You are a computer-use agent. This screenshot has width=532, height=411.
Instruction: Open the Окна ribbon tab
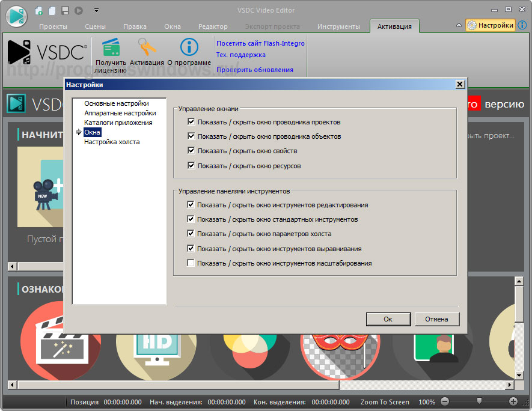click(x=173, y=26)
